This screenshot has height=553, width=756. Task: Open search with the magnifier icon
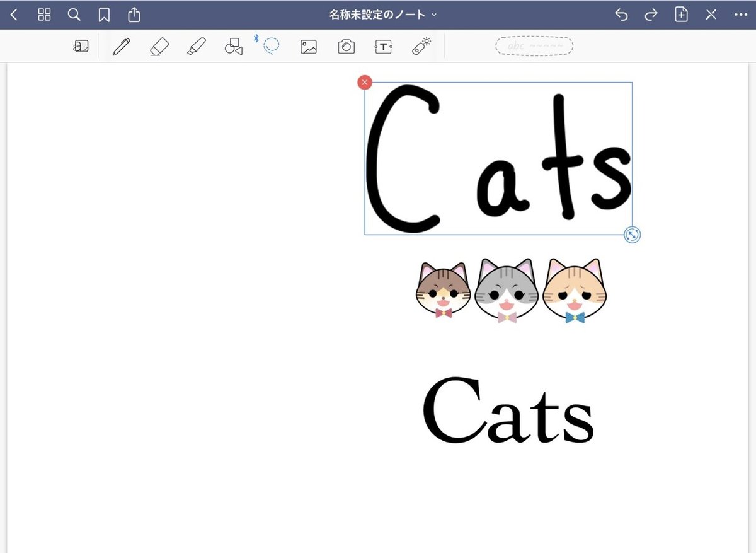[x=74, y=15]
